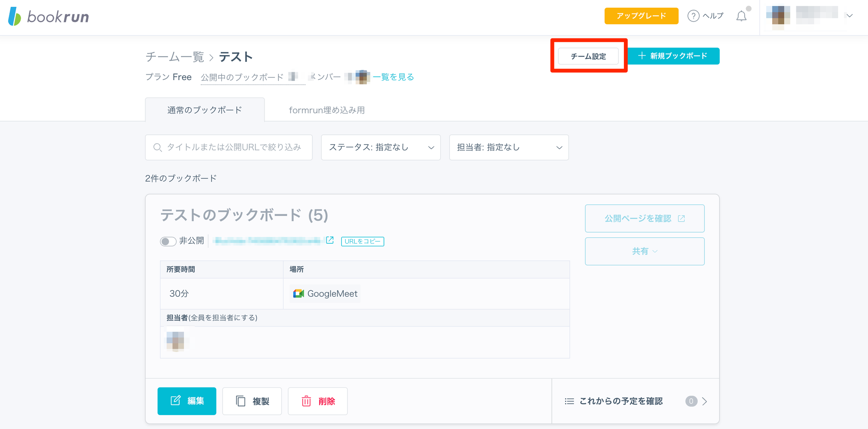
Task: Go back to チーム一覧 breadcrumb
Action: click(175, 57)
